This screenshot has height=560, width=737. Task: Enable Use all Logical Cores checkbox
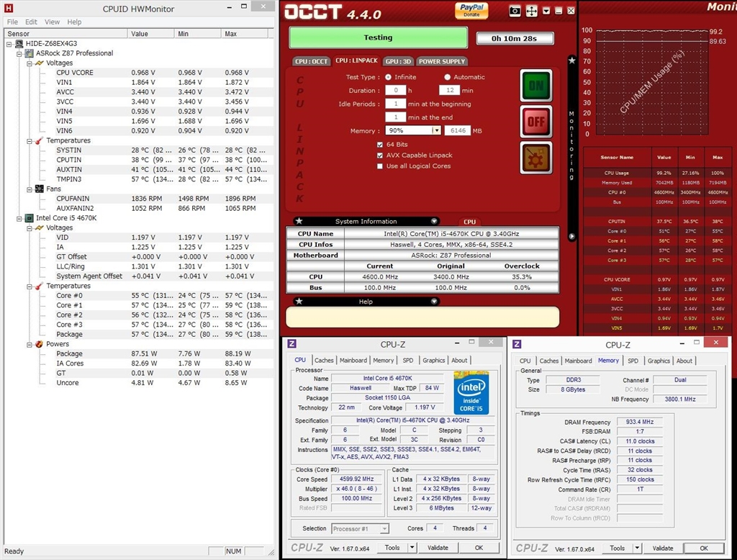pos(380,166)
